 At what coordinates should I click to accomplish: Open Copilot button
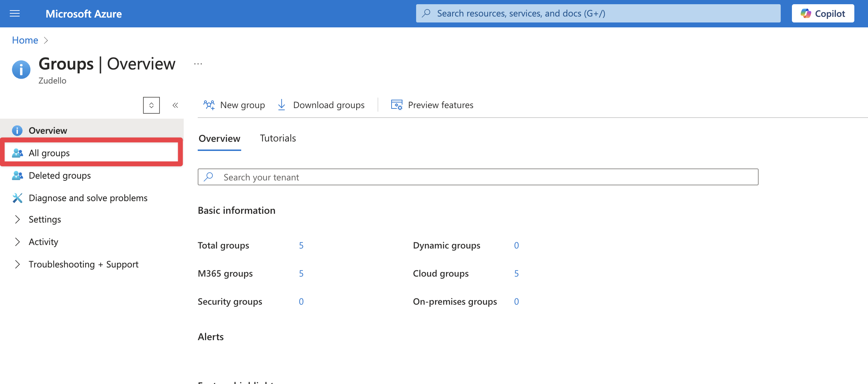point(823,14)
